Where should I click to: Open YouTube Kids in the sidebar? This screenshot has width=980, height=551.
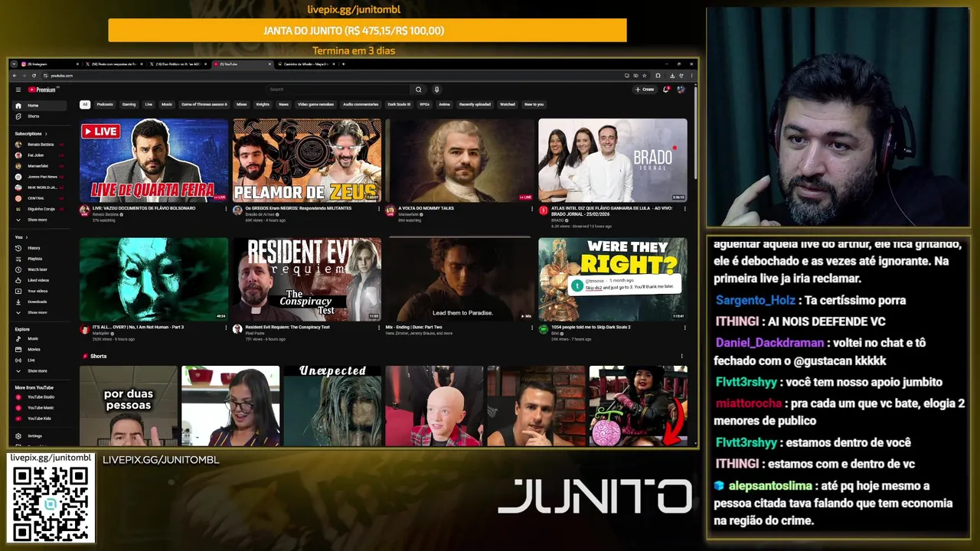(41, 419)
